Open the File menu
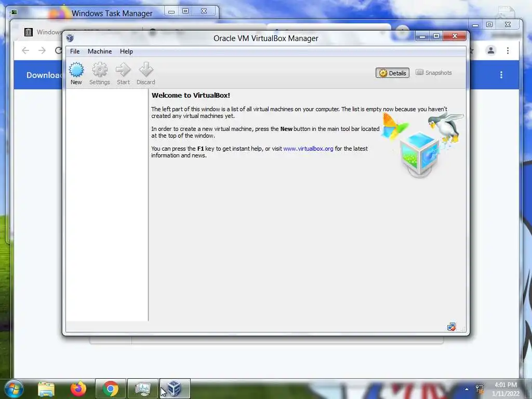The height and width of the screenshot is (399, 532). pos(75,51)
